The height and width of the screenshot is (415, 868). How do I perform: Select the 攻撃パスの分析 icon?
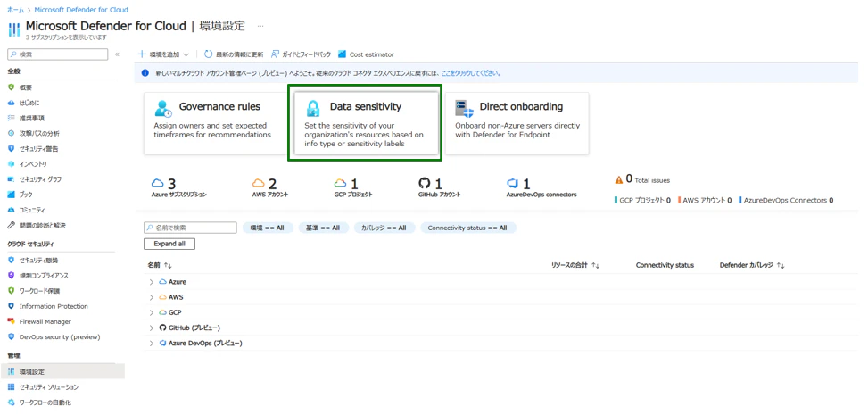(x=11, y=134)
